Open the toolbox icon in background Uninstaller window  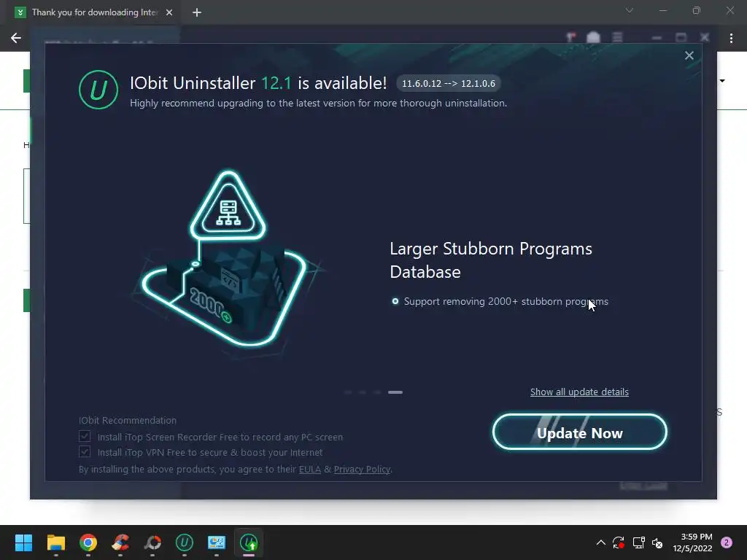tap(570, 37)
